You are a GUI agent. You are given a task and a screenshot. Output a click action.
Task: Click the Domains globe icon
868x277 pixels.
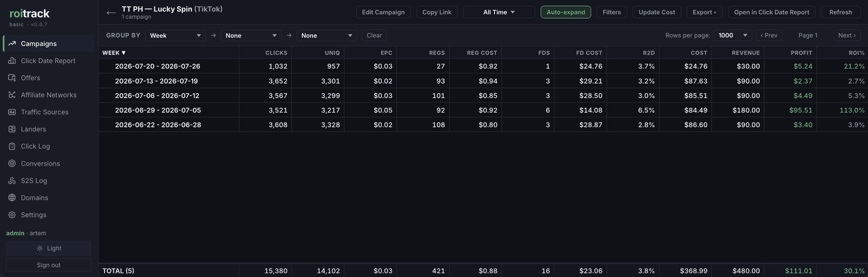12,198
